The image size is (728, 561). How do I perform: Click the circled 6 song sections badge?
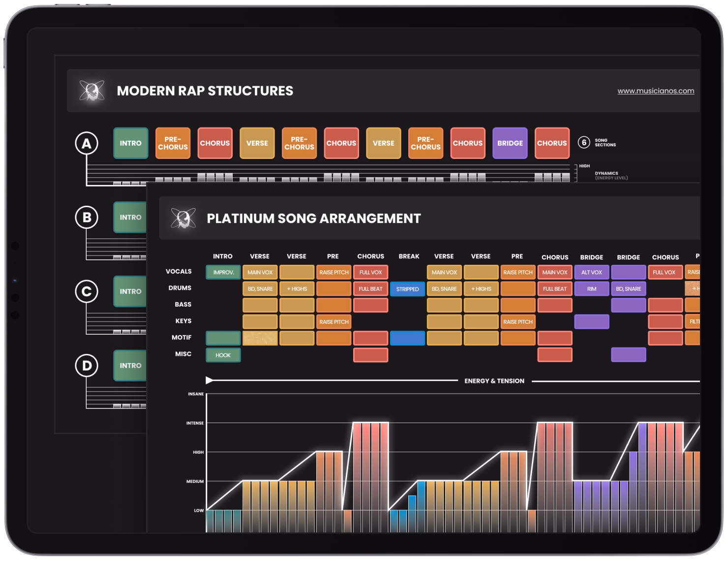pyautogui.click(x=584, y=143)
